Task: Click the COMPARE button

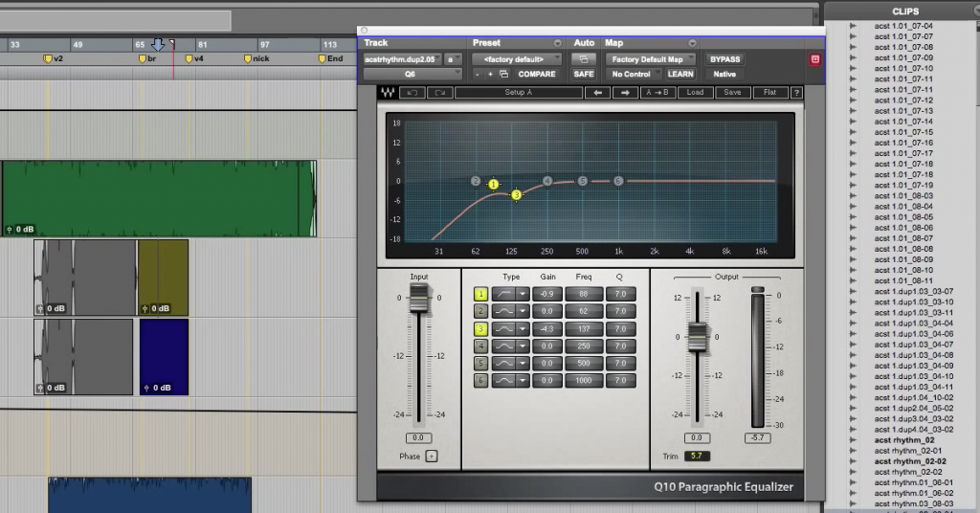Action: pos(537,75)
